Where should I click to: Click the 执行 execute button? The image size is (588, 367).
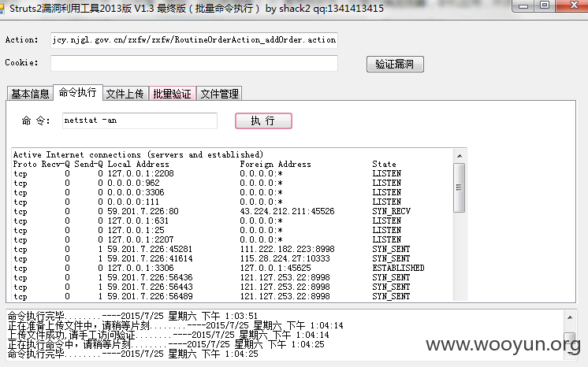[263, 120]
